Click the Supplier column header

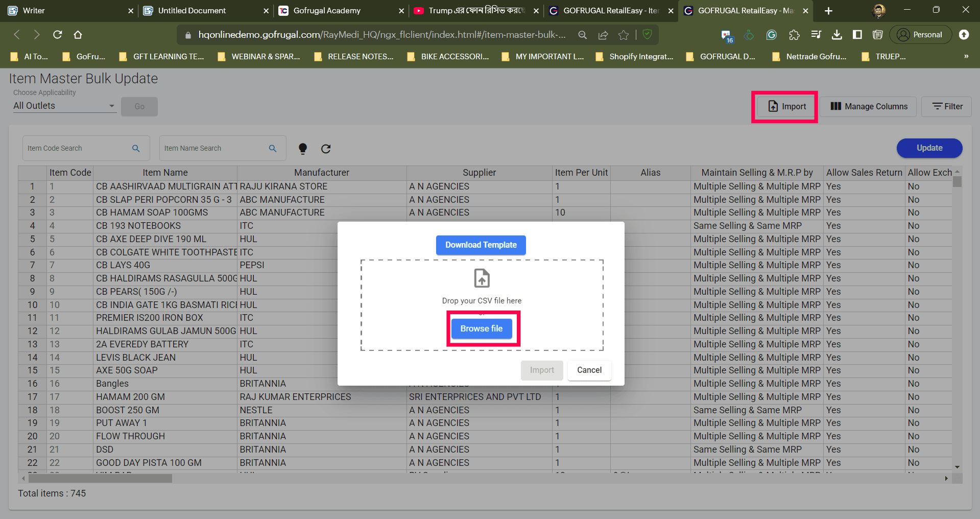[x=480, y=173]
